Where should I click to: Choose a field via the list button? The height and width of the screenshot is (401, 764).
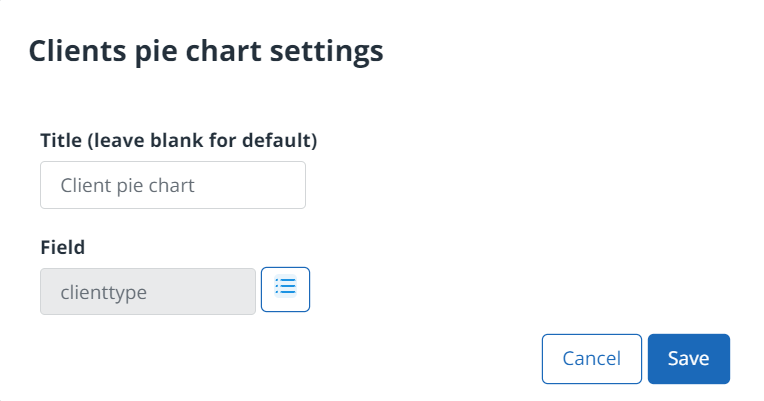[285, 290]
